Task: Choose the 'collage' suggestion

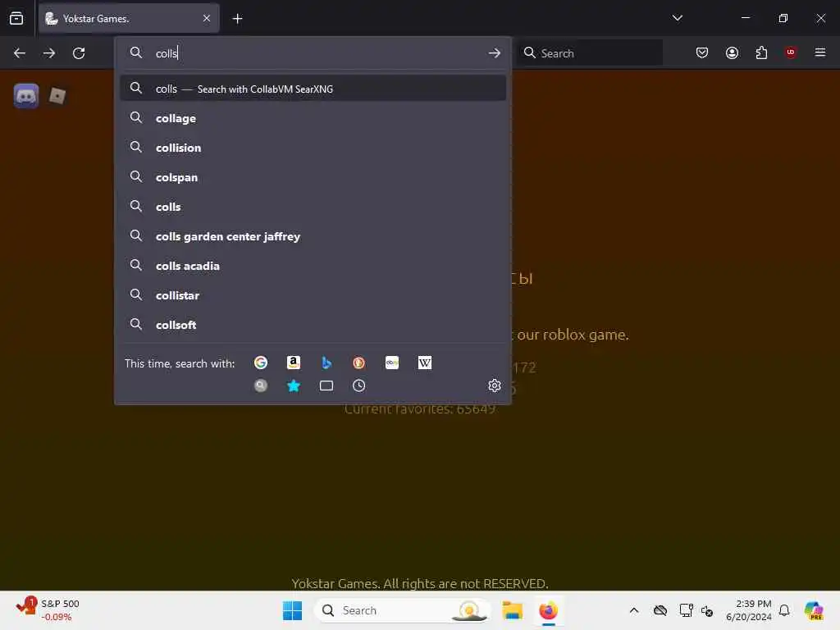Action: (x=313, y=118)
